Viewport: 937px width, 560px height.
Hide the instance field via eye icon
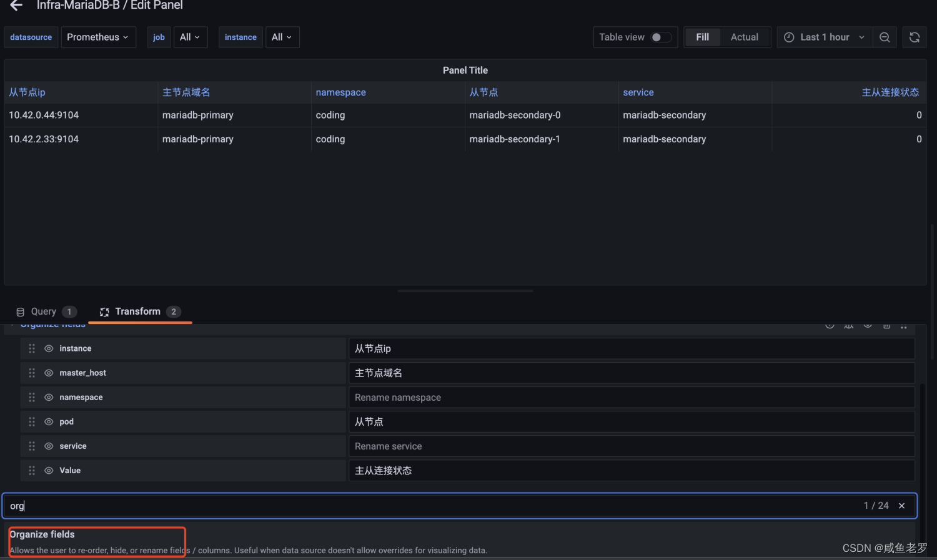coord(49,348)
